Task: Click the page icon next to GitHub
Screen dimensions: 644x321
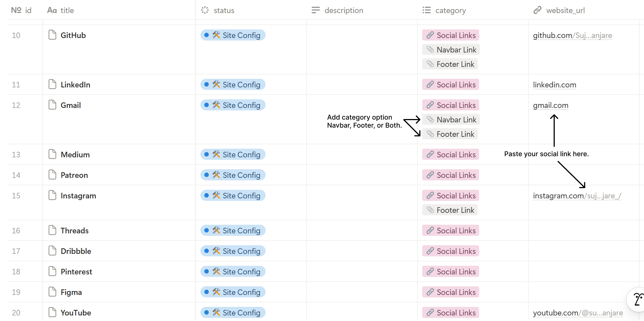Action: click(52, 35)
